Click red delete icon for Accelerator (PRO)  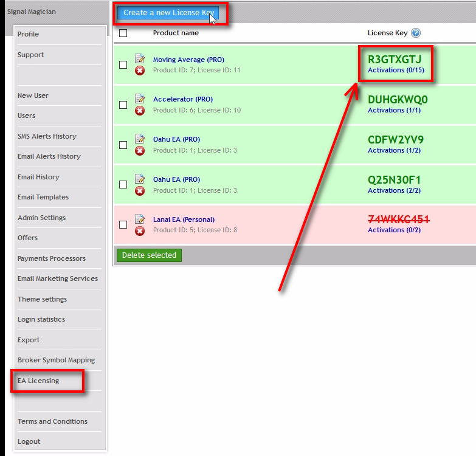(140, 111)
